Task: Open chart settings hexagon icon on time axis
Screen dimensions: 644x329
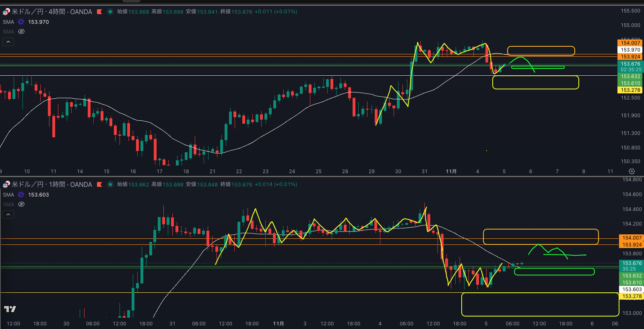Action: [x=632, y=172]
